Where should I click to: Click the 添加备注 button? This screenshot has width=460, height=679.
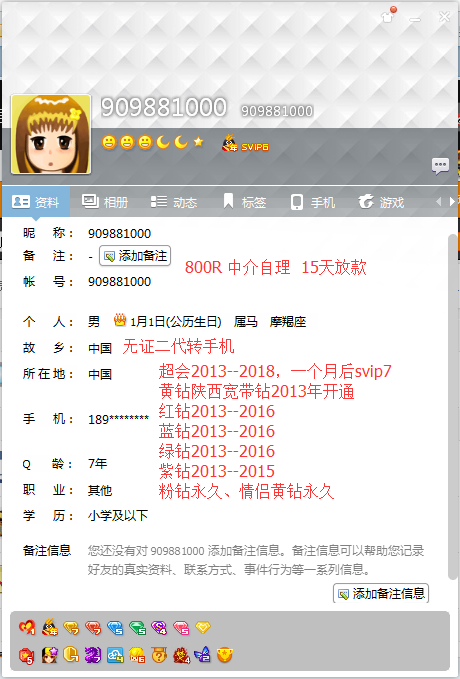coord(135,256)
